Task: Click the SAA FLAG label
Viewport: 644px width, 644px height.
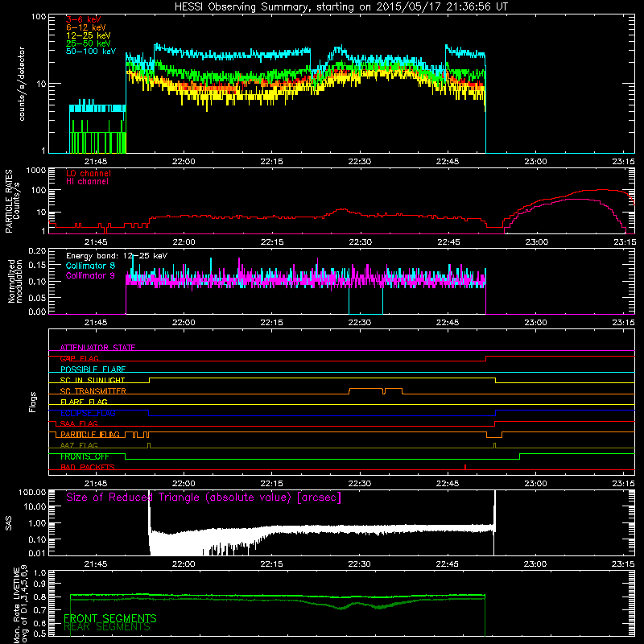Action: click(79, 424)
